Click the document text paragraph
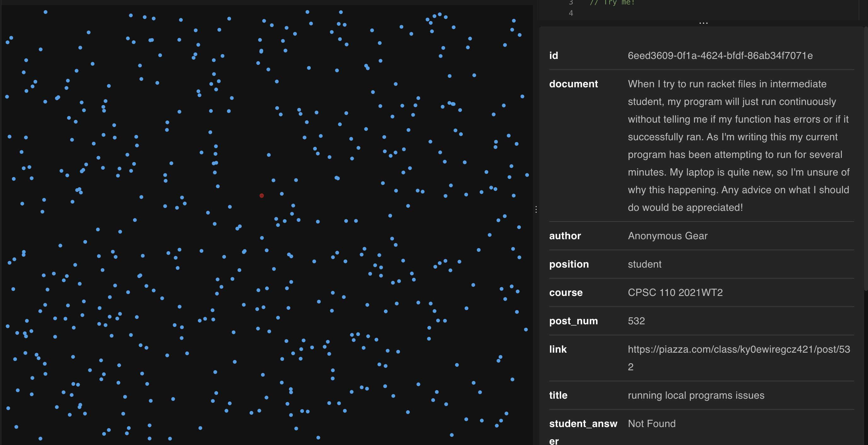The height and width of the screenshot is (445, 868). pyautogui.click(x=738, y=146)
